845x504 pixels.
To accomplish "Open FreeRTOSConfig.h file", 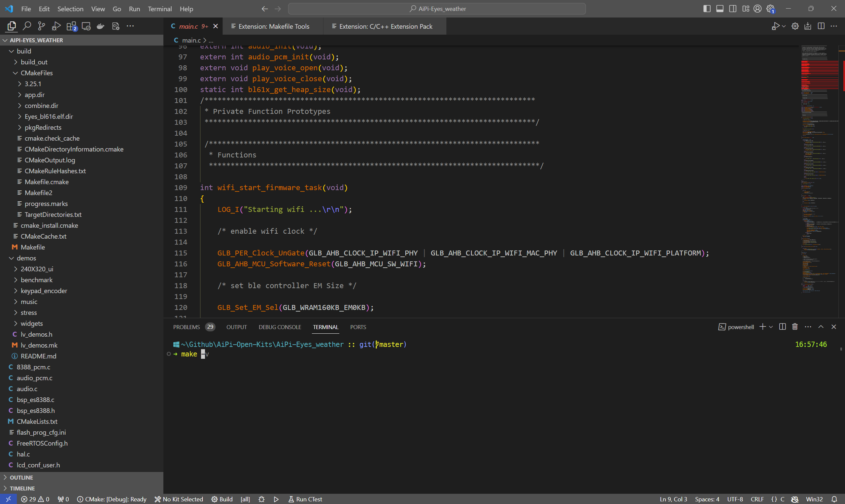I will click(x=82, y=443).
